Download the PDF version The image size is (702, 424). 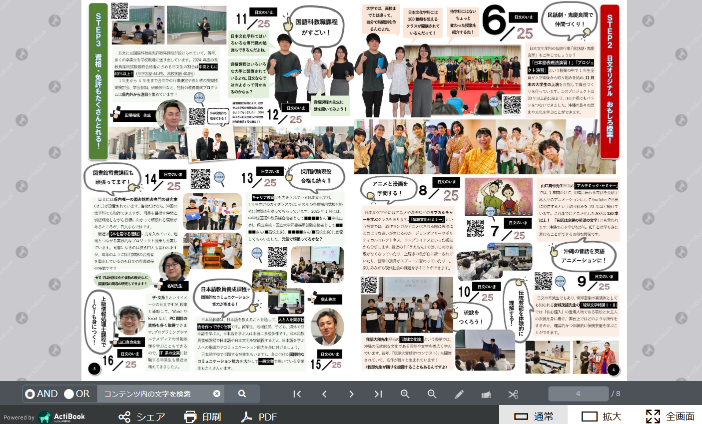[259, 417]
